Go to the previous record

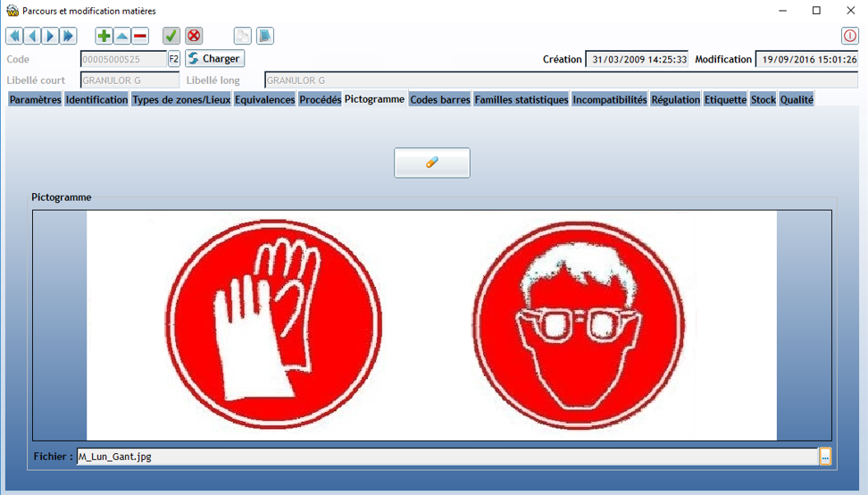(32, 36)
